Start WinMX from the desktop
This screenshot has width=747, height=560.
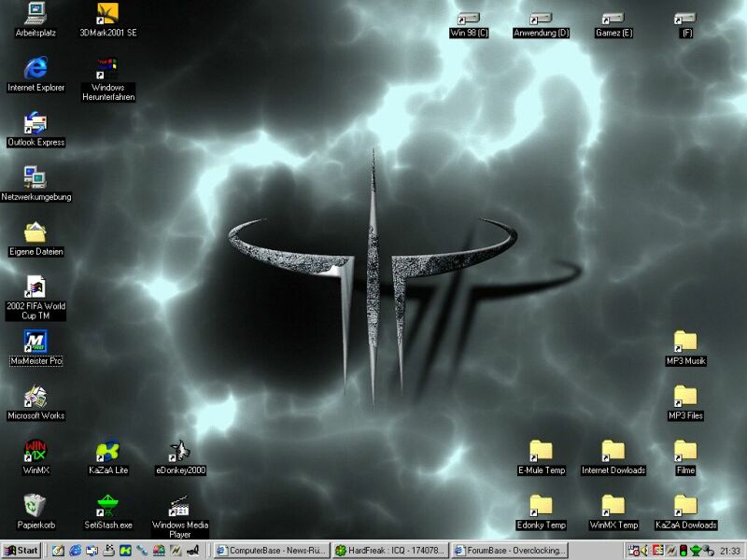coord(35,457)
